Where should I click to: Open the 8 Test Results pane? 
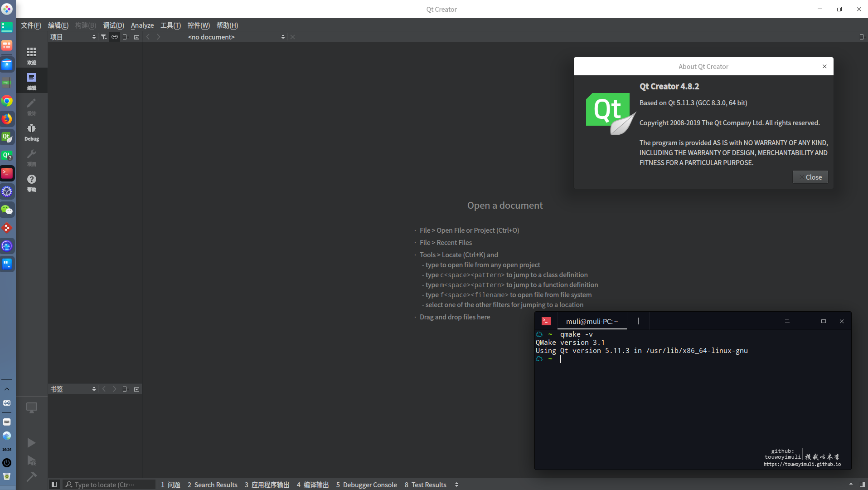point(425,485)
